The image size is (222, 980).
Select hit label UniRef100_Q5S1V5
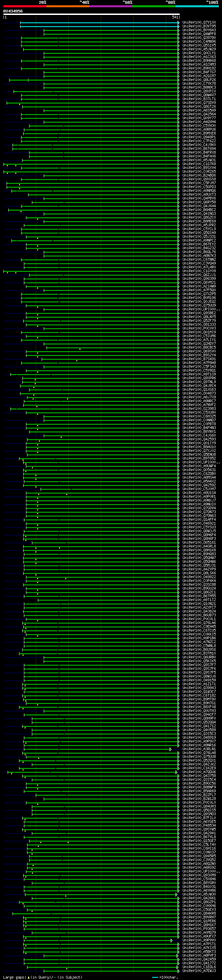[199, 45]
